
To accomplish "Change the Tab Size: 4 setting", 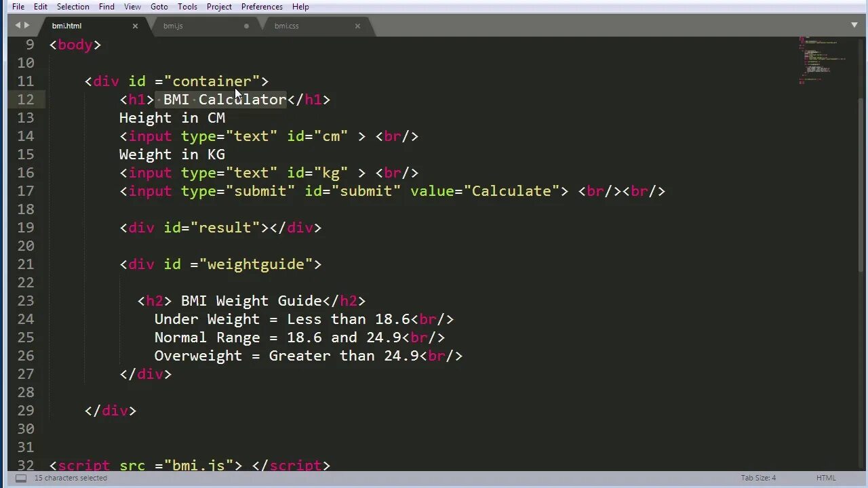I will pos(758,478).
